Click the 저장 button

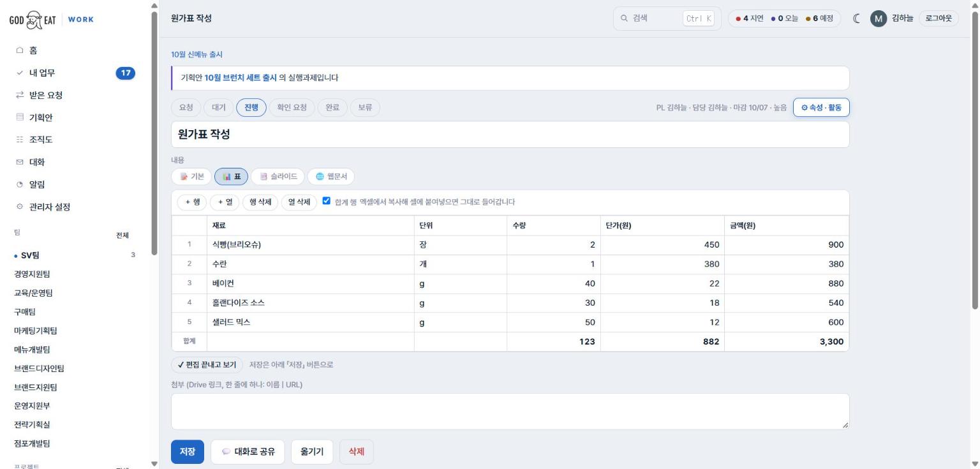click(x=188, y=452)
